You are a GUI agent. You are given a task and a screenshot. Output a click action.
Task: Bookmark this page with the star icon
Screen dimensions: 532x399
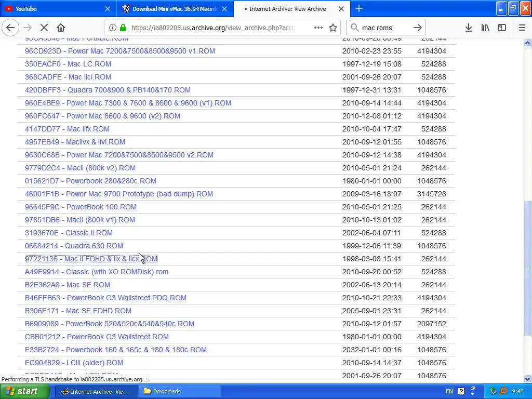coord(333,28)
